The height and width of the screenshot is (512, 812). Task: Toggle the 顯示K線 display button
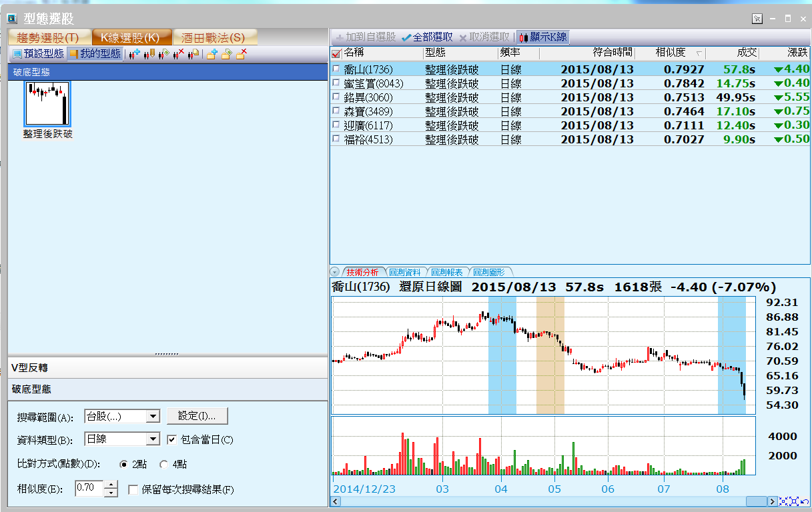point(542,37)
